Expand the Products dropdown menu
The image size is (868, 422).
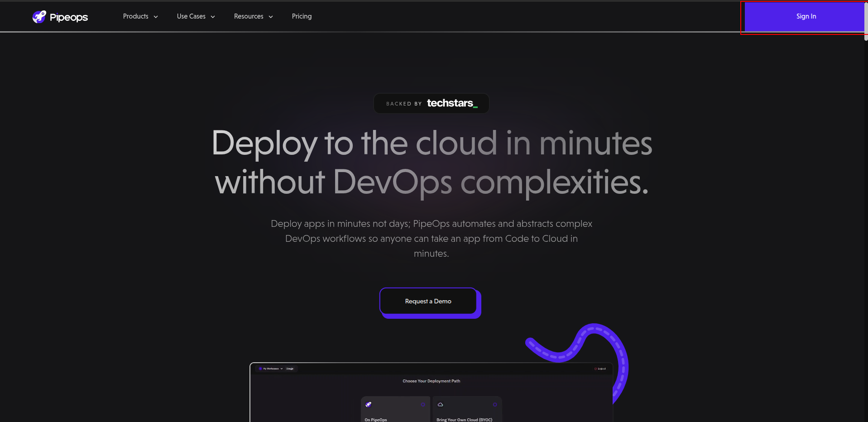pyautogui.click(x=140, y=16)
